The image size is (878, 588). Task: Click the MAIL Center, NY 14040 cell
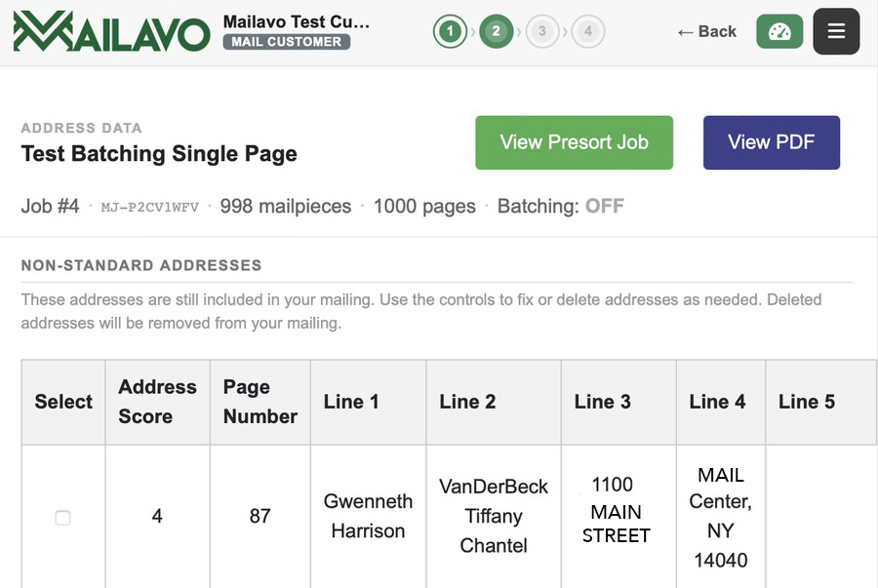[721, 517]
